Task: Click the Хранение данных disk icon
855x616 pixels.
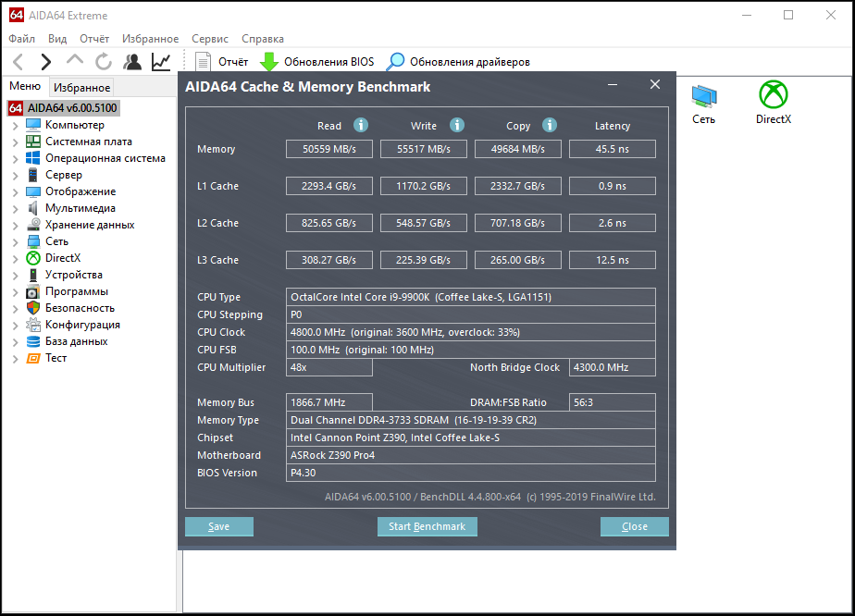Action: pyautogui.click(x=33, y=225)
